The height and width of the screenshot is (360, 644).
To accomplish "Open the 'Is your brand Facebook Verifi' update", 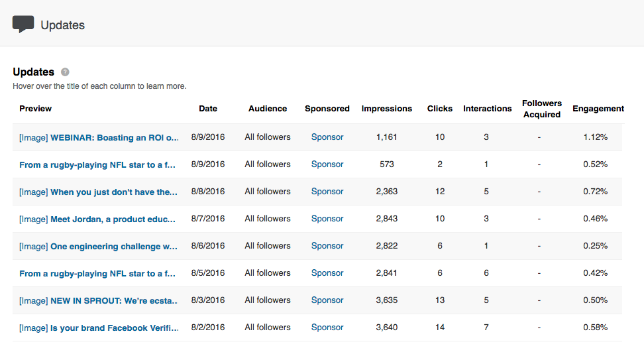I will [99, 328].
